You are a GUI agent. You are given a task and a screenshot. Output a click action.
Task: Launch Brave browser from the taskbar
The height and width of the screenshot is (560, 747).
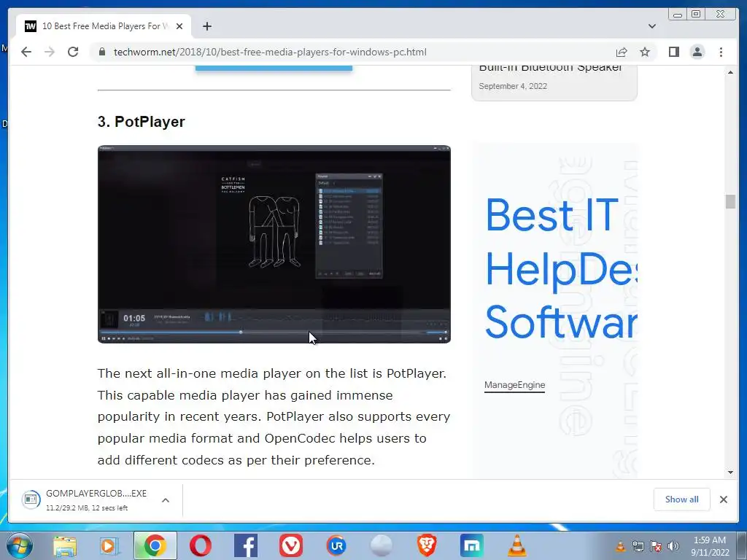click(427, 545)
